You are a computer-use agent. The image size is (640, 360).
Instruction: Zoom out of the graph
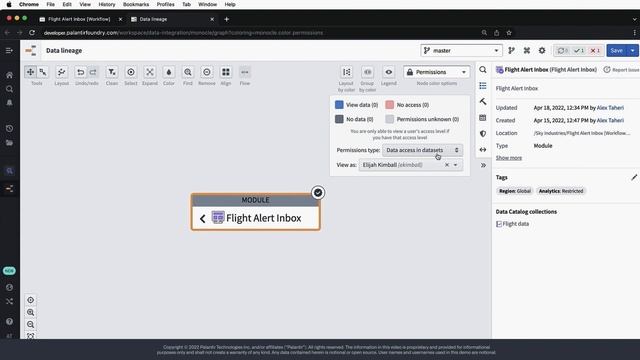31,324
